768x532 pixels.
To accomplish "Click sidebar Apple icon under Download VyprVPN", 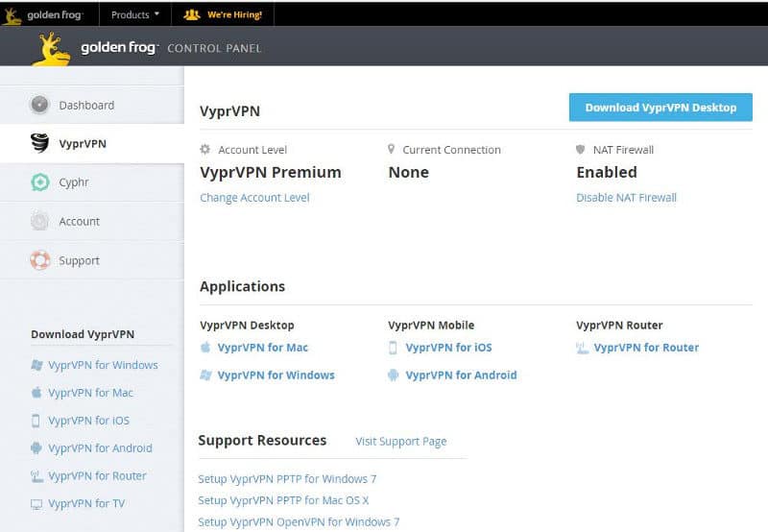I will pyautogui.click(x=36, y=393).
